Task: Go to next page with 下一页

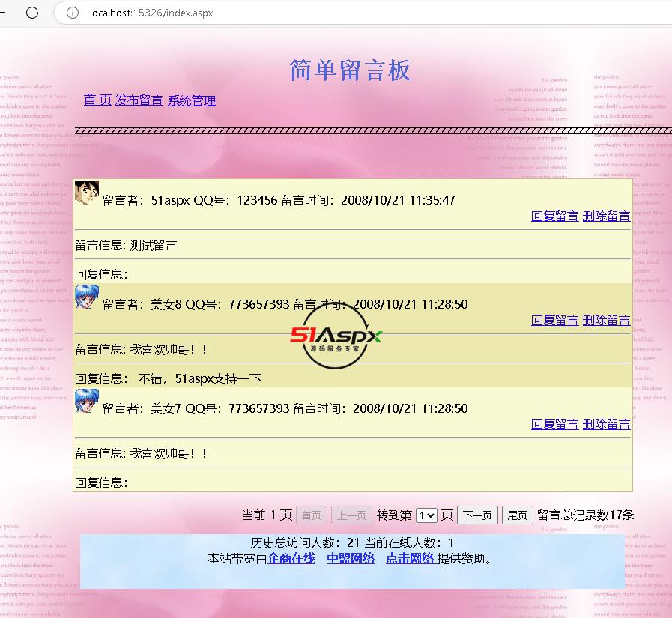Action: click(x=477, y=515)
